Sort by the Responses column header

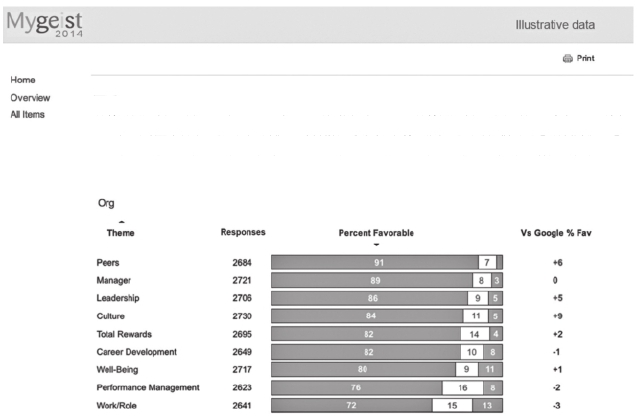[x=242, y=232]
